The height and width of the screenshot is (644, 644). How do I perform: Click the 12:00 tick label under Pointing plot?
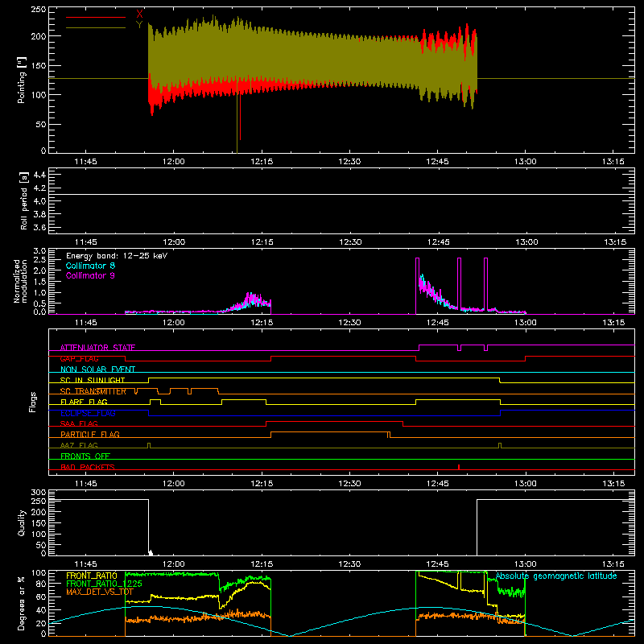174,162
